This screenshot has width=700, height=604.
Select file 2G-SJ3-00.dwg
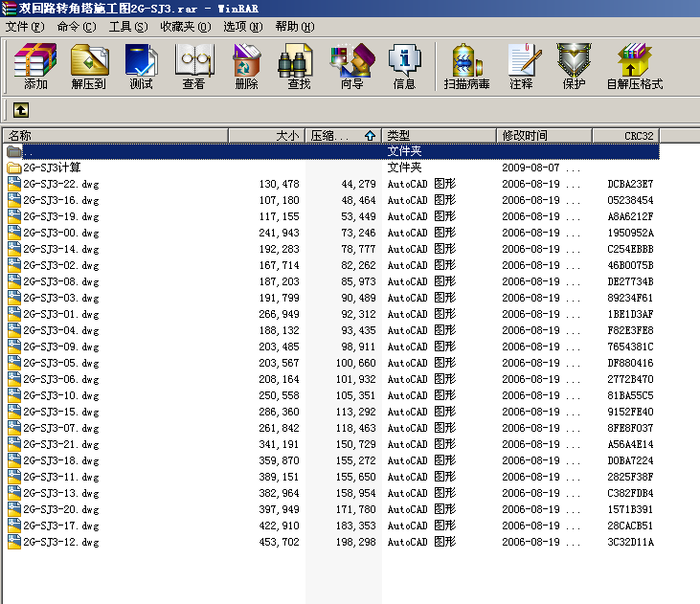coord(332,233)
